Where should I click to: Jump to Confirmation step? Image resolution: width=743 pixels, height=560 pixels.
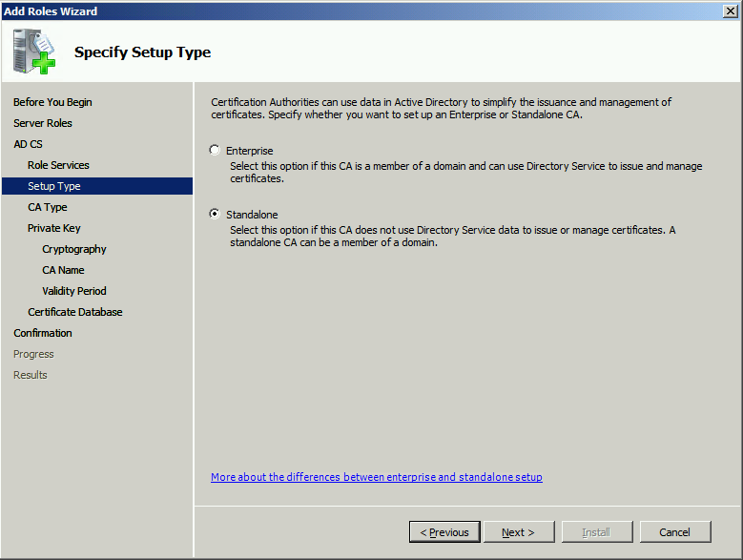43,333
